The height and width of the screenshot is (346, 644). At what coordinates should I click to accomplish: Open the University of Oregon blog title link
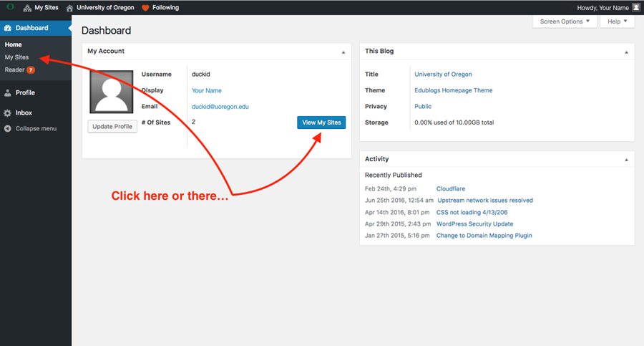click(443, 75)
